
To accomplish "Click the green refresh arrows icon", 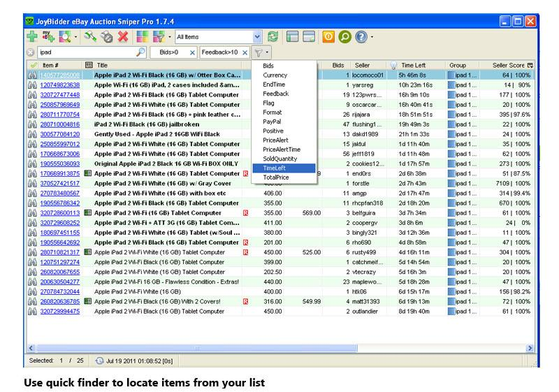I will 273,36.
